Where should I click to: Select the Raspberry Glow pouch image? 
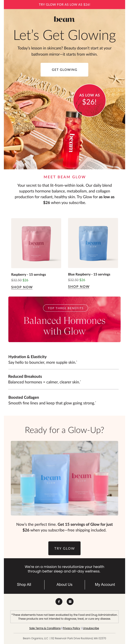tap(36, 243)
